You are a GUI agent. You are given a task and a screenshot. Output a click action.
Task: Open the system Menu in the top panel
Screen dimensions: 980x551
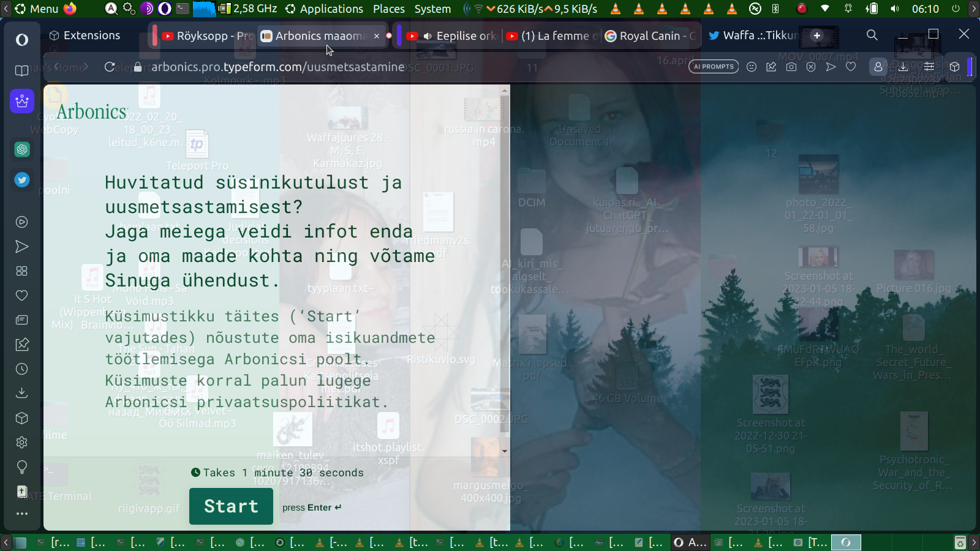coord(37,9)
